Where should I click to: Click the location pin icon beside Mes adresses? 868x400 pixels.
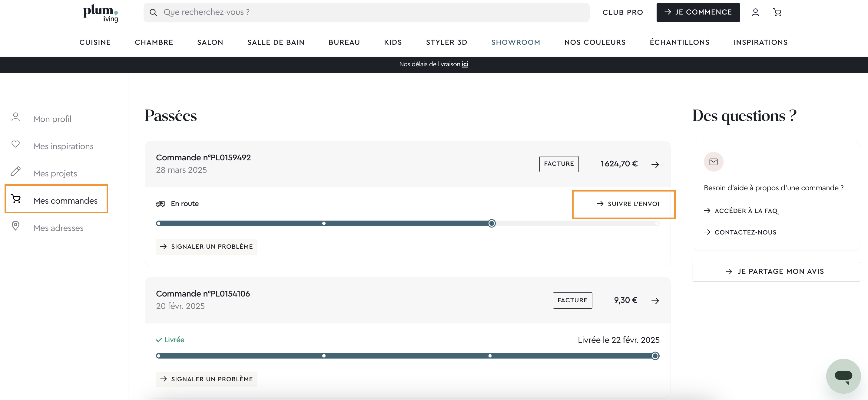point(15,226)
